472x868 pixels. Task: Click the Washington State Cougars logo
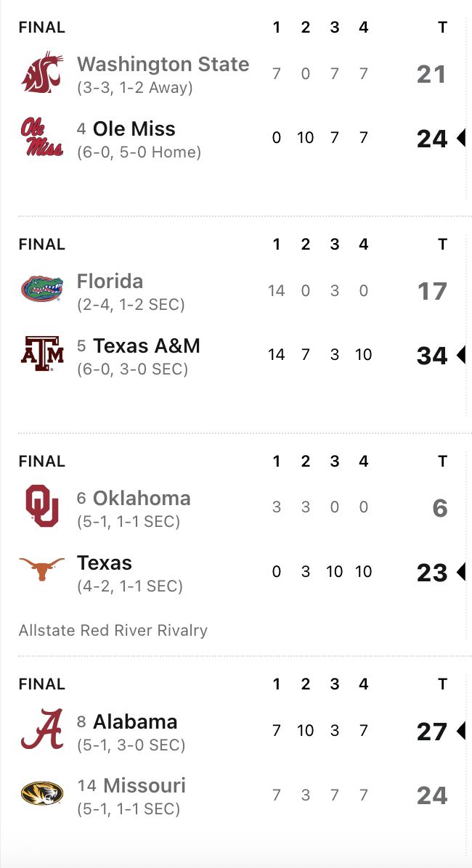(x=41, y=73)
